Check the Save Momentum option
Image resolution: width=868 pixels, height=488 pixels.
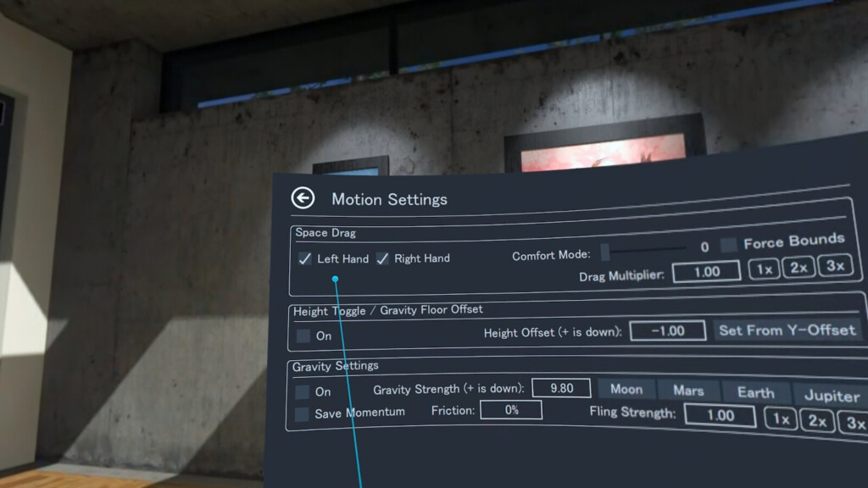pyautogui.click(x=302, y=413)
